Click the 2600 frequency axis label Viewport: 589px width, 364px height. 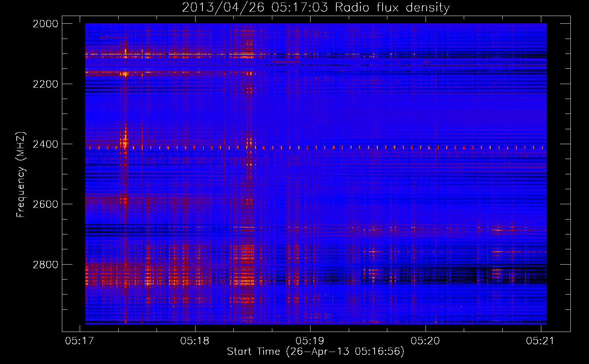(46, 204)
